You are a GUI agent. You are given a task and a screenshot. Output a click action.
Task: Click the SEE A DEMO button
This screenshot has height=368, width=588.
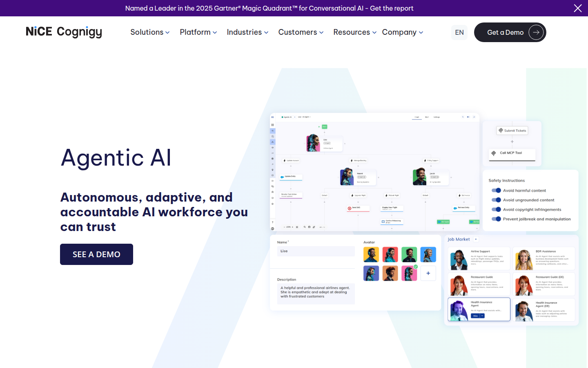coord(96,254)
